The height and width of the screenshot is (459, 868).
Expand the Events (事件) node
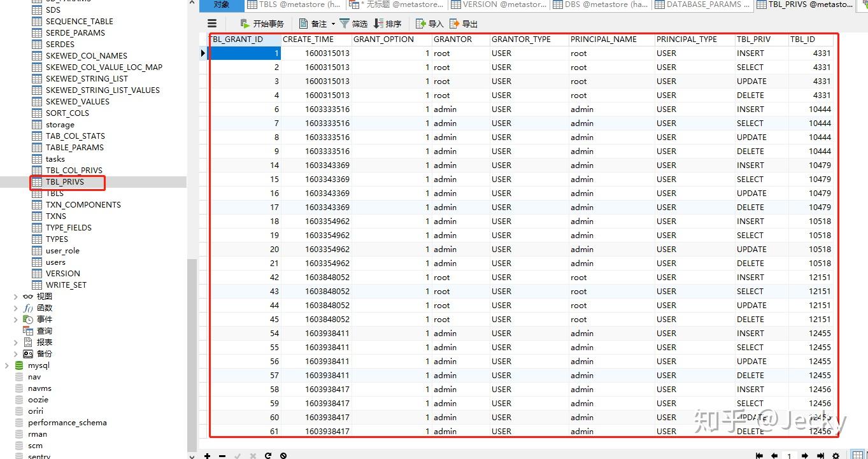(16, 319)
